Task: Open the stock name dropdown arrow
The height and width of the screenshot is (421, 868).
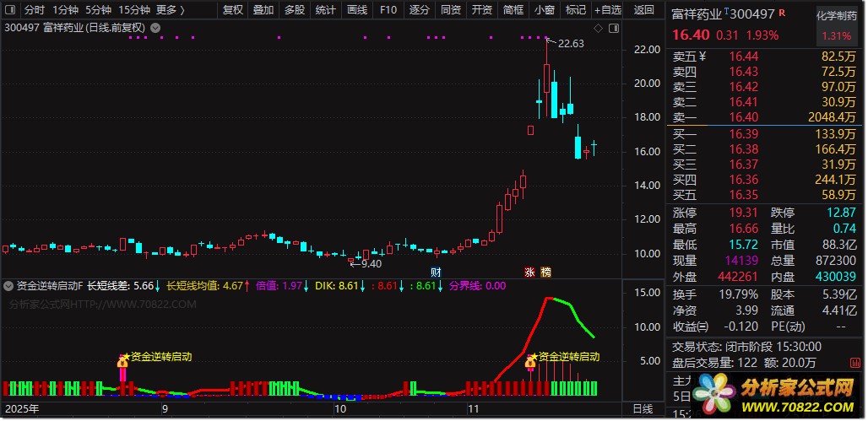Action: click(x=155, y=28)
